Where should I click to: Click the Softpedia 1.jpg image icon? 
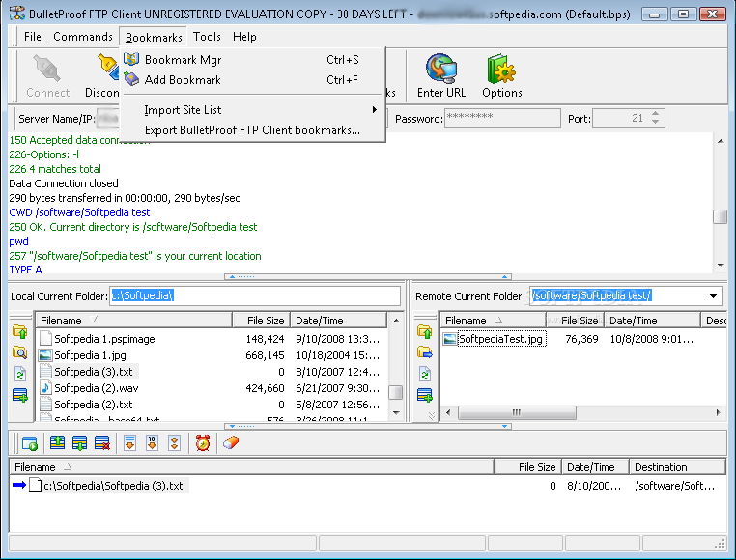tap(46, 355)
